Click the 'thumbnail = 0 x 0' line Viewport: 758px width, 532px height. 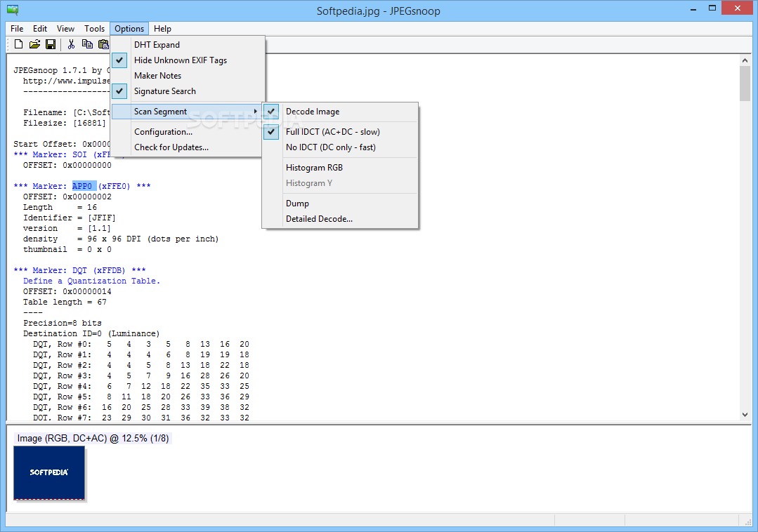[67, 250]
